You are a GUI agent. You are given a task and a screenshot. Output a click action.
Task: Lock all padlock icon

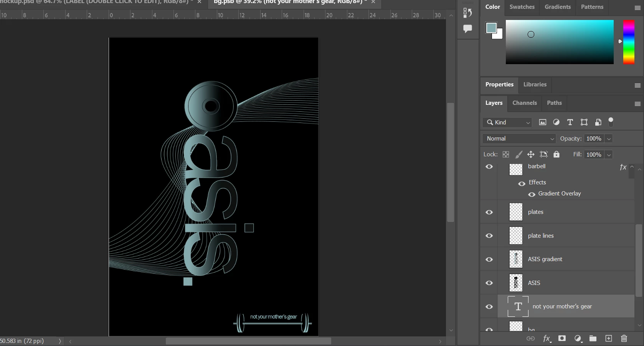point(556,154)
